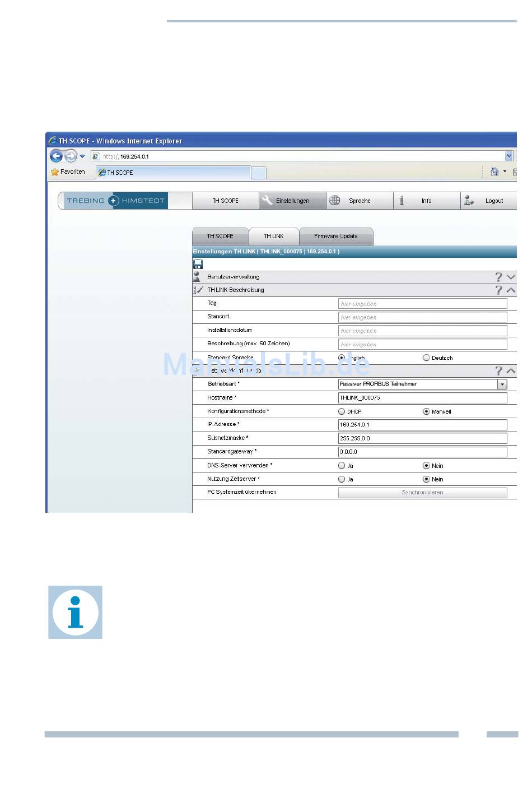This screenshot has height=788, width=532.
Task: Click the Standardgateway field 0.0.0.0
Action: click(422, 452)
